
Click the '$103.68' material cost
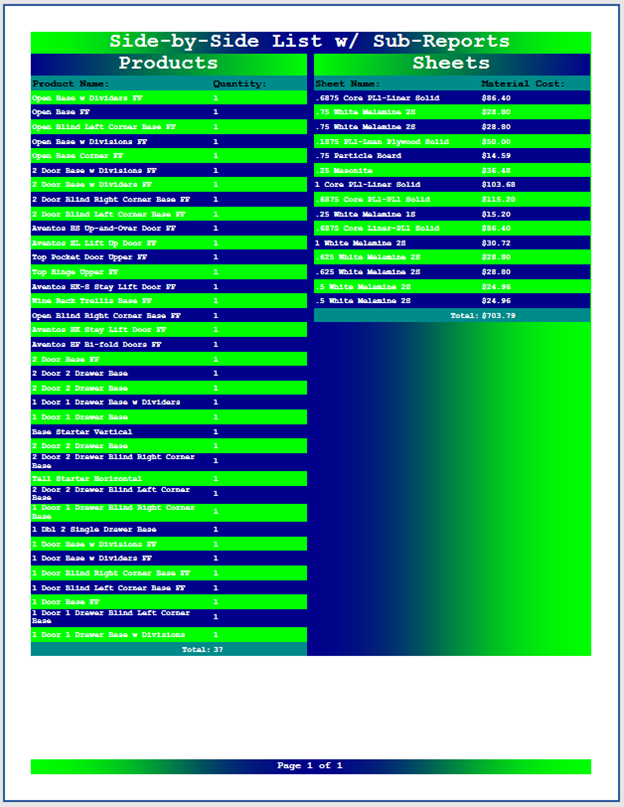click(498, 184)
